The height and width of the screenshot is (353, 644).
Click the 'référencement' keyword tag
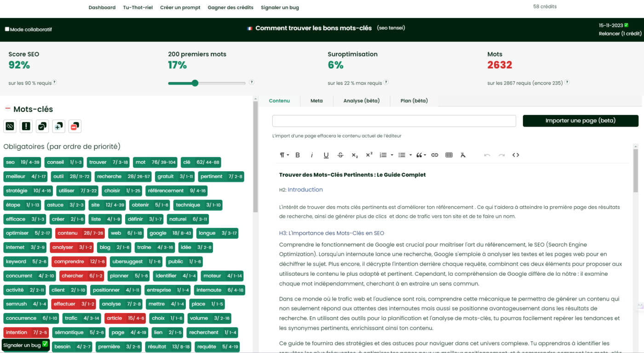coord(177,191)
